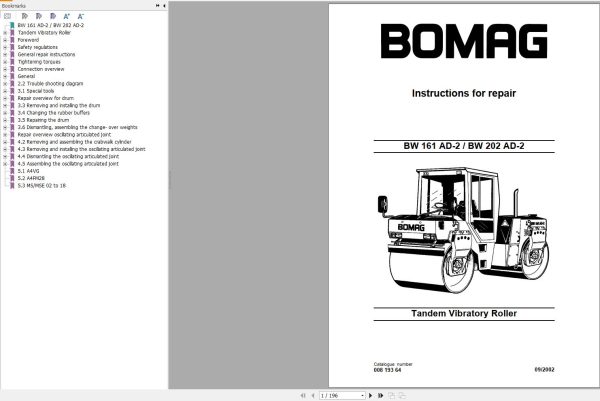
Task: Select 4.2 Removing and assembling crabwalk cylinder
Action: pyautogui.click(x=74, y=142)
